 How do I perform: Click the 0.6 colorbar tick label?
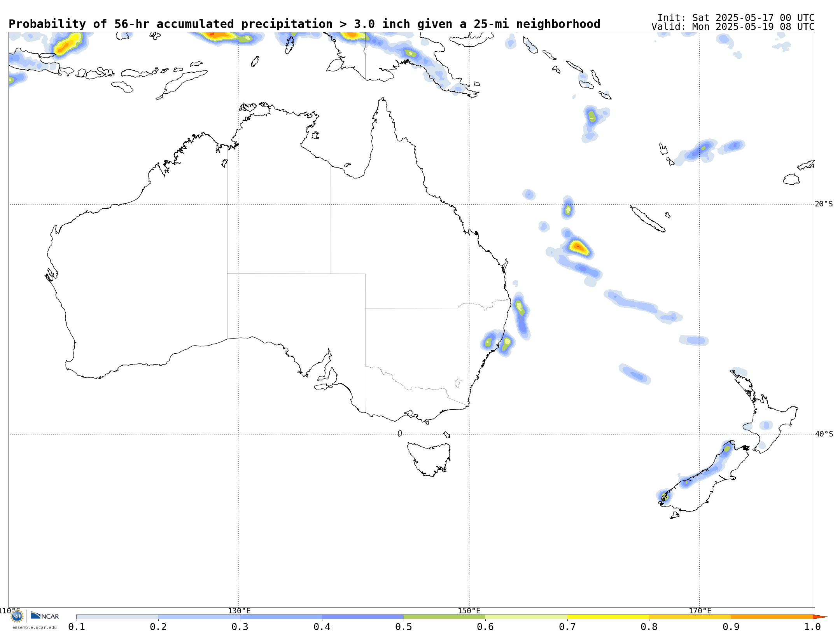485,627
